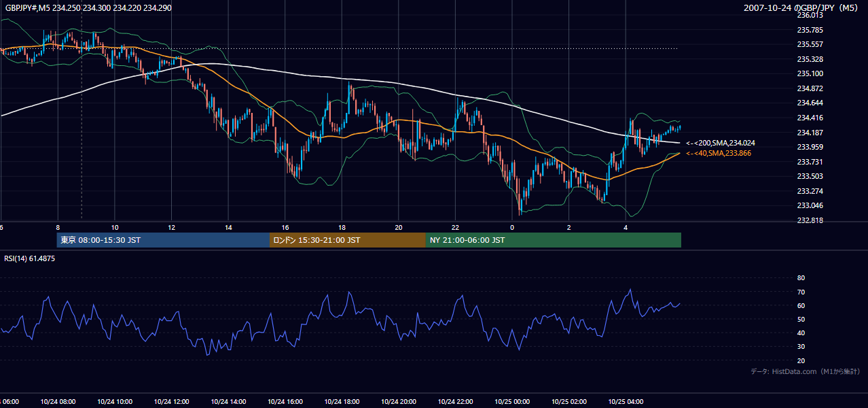Click the bottom time label 10/24 20:00
Viewport: 868px width, 408px height.
pyautogui.click(x=399, y=401)
